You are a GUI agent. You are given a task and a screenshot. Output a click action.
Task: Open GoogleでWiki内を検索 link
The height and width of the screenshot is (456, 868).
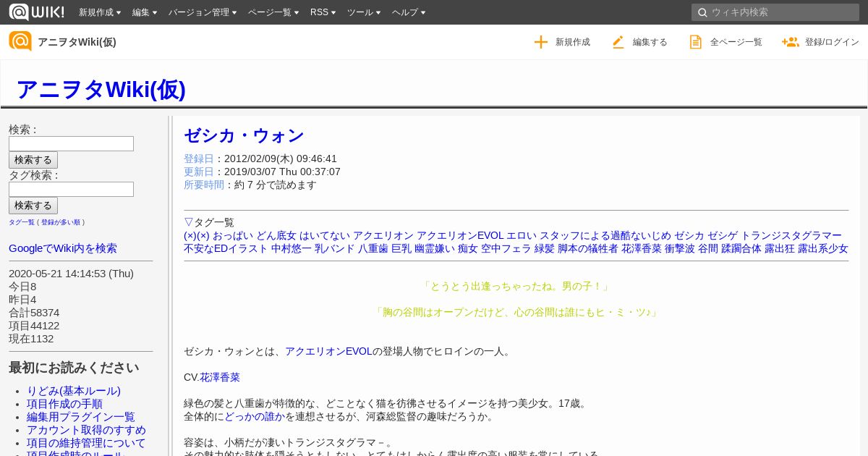(63, 248)
